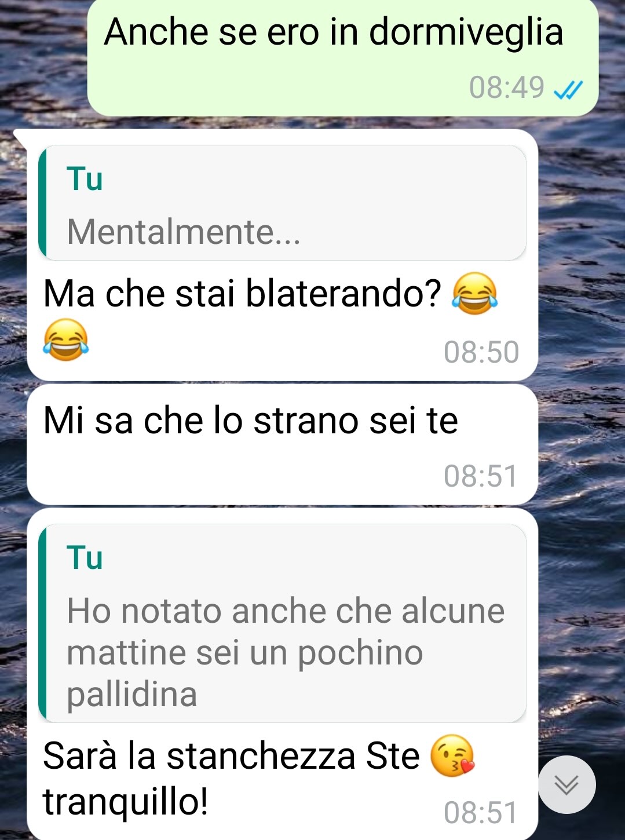Tap the "Tu" label in Mentalmente quote

(85, 178)
